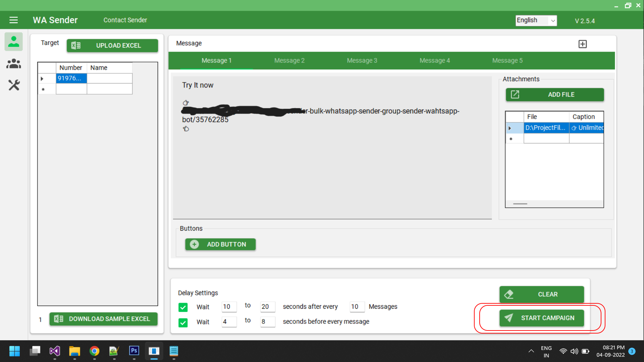The image size is (644, 362).
Task: Open the hamburger menu
Action: pyautogui.click(x=13, y=20)
